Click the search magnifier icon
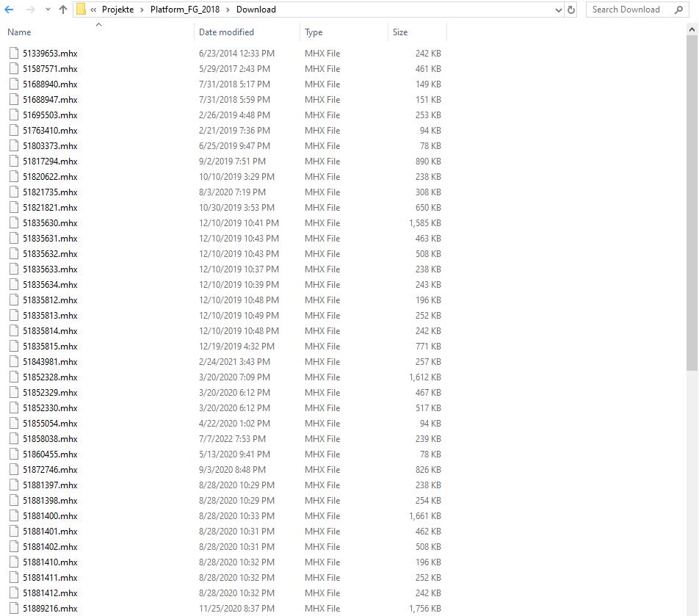 [x=678, y=10]
